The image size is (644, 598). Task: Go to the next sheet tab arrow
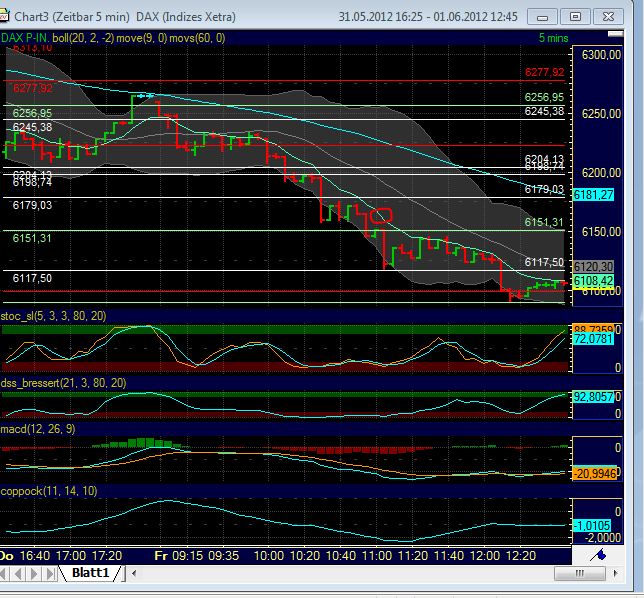pos(34,573)
